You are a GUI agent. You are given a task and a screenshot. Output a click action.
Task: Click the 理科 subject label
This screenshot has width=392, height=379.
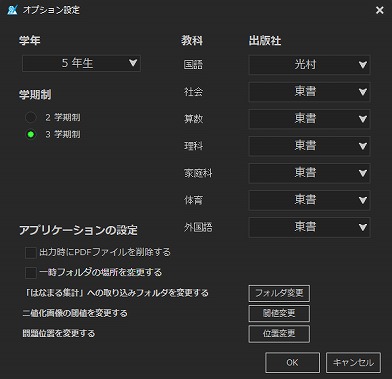coord(193,146)
